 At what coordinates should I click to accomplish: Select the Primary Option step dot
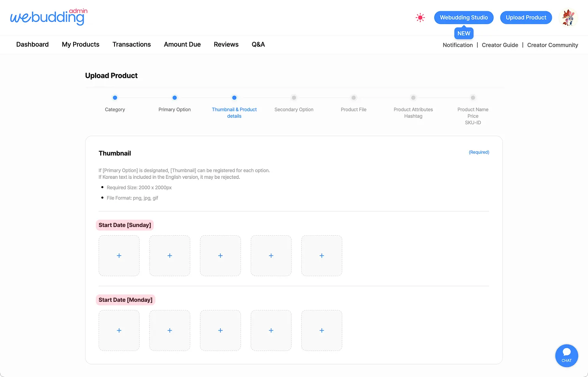click(x=174, y=98)
